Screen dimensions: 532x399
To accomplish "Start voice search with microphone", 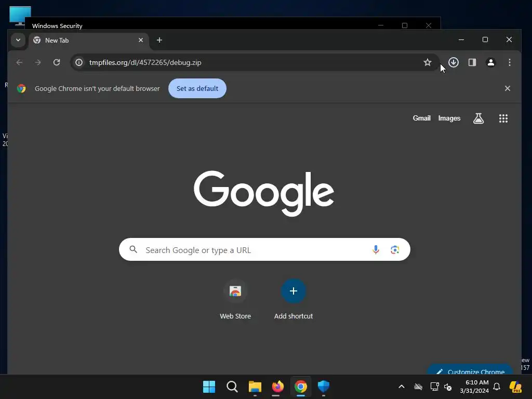I will click(376, 250).
